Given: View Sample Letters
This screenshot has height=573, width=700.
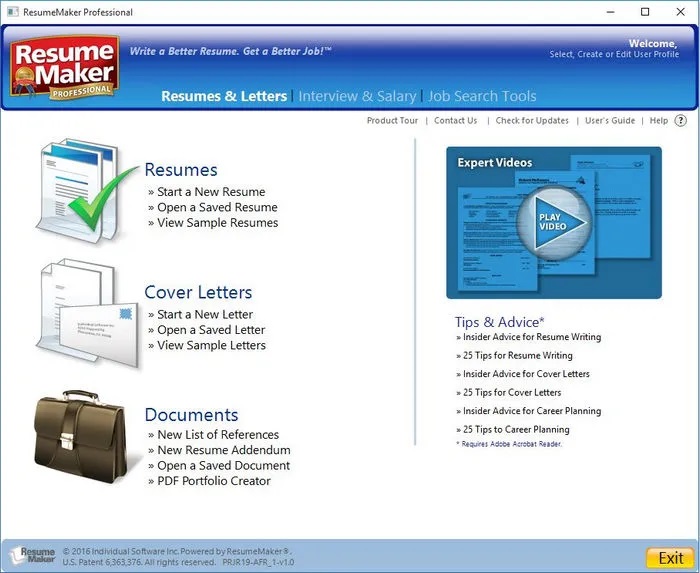Looking at the screenshot, I should (211, 345).
